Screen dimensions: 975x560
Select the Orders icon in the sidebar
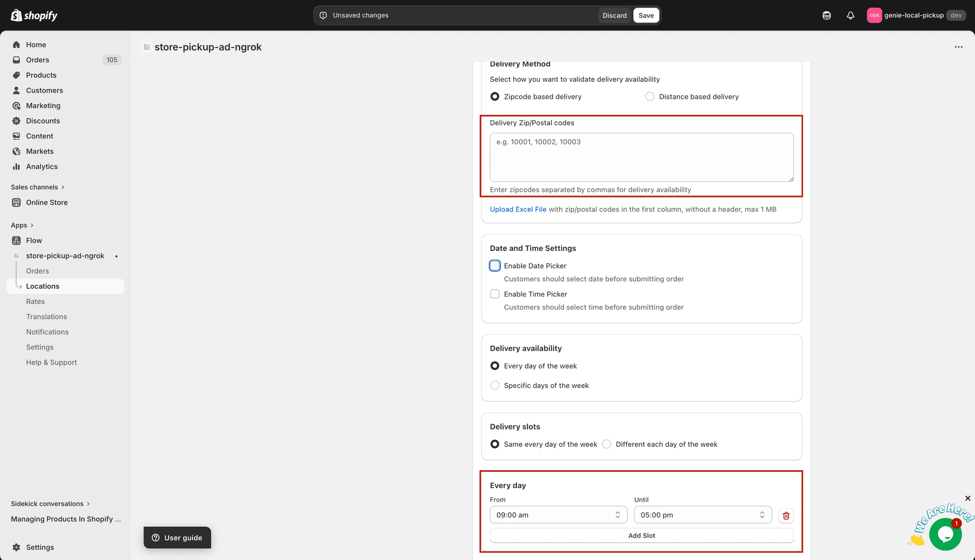(16, 60)
